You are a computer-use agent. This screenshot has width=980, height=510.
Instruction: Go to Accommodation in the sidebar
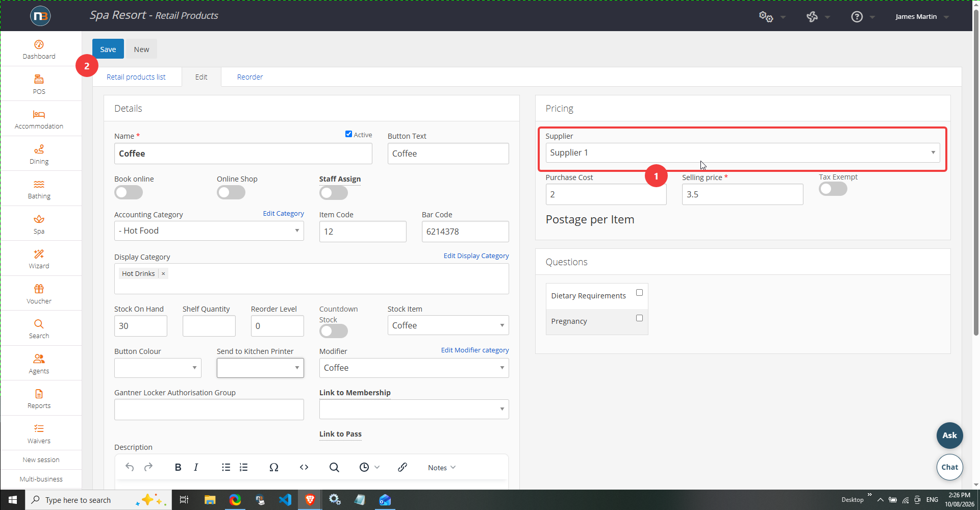(39, 119)
